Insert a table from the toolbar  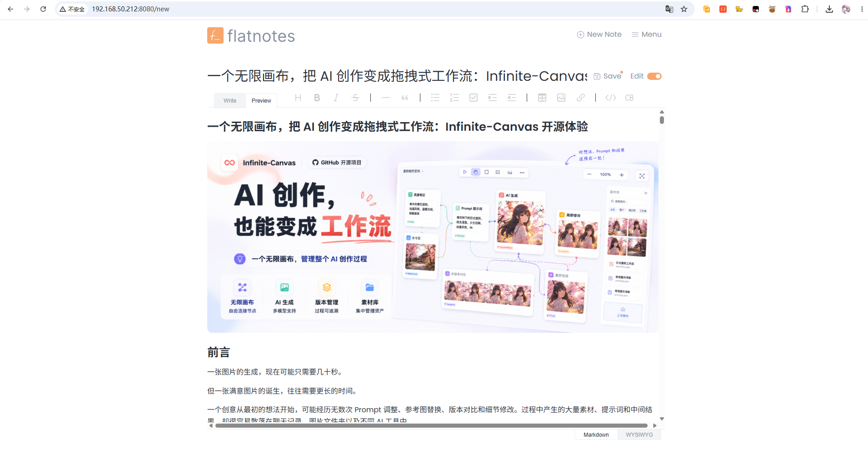pos(542,98)
